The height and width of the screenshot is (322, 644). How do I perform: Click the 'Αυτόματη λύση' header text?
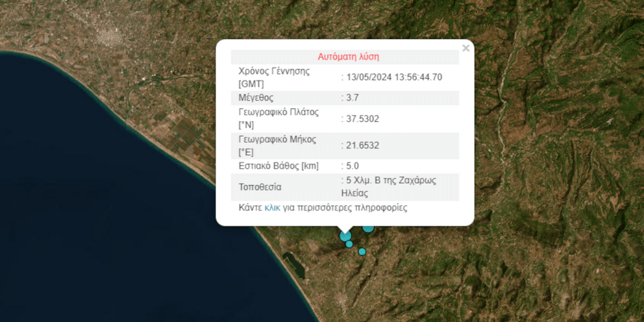(x=348, y=57)
